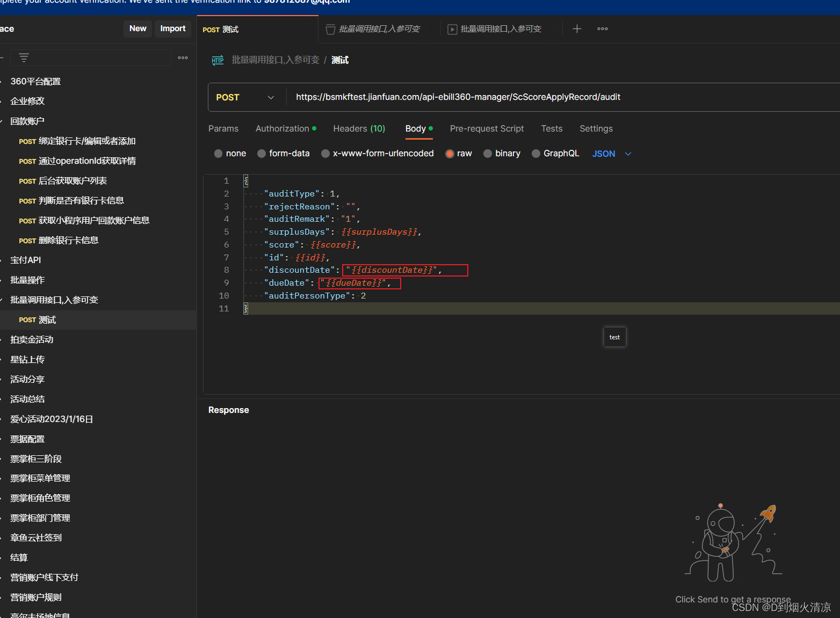Open the 爱心活动2023/1/16日 collection
The width and height of the screenshot is (840, 618).
(52, 419)
